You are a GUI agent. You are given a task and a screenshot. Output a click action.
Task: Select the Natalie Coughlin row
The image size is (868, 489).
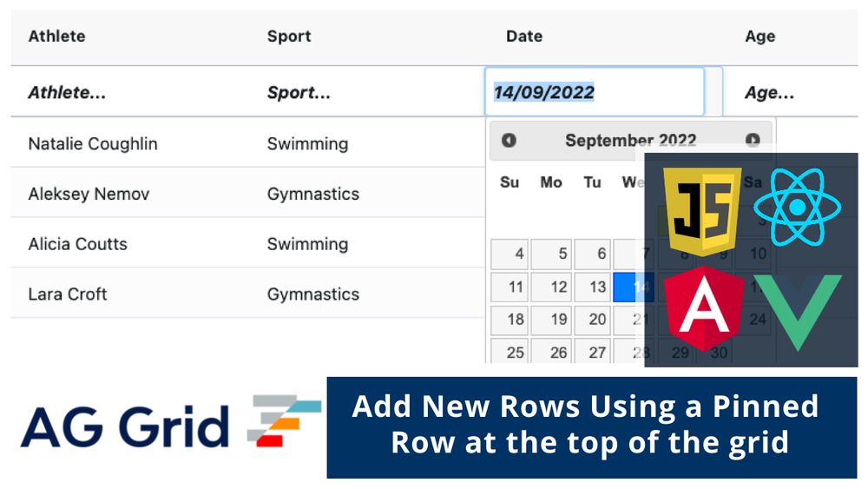pyautogui.click(x=93, y=143)
